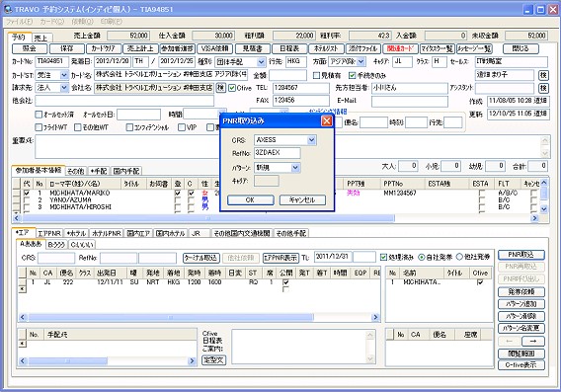
Task: Open the CRS dropdown showing AXESS
Action: click(312, 140)
